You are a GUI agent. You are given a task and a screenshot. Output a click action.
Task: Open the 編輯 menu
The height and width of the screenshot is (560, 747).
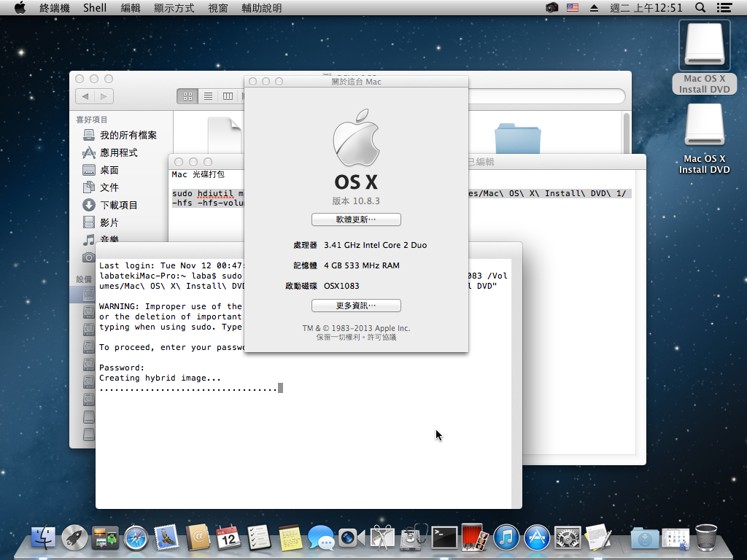(x=131, y=7)
